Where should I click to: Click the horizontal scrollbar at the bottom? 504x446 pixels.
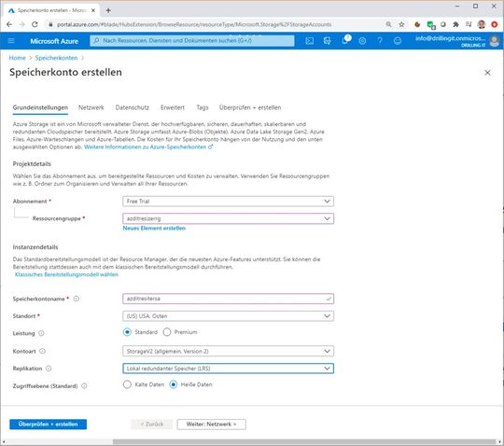[304, 442]
